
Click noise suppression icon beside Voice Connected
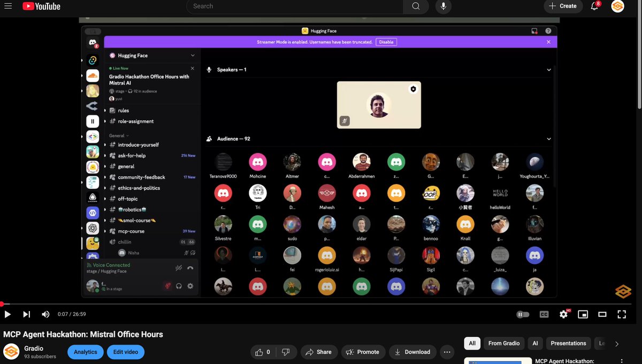point(179,268)
